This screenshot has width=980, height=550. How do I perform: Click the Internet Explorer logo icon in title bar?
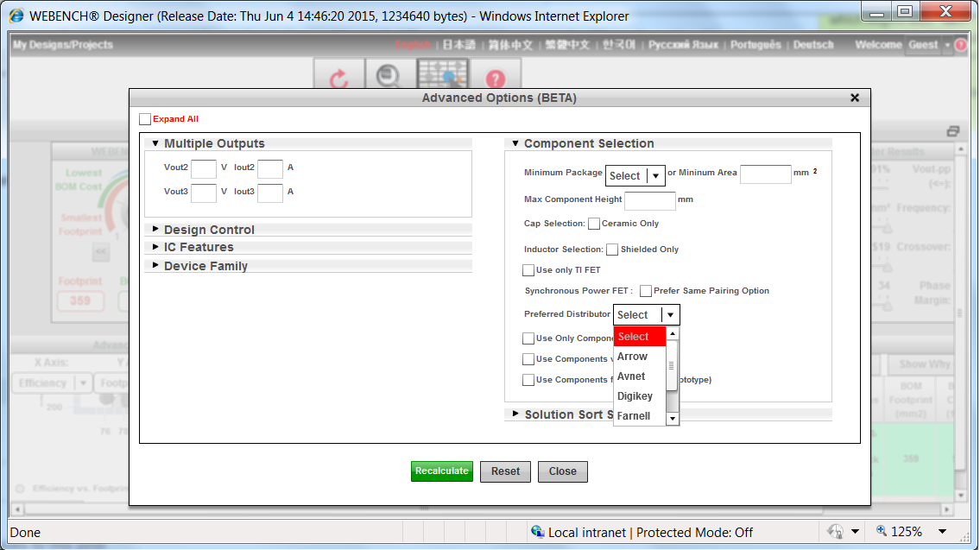16,16
